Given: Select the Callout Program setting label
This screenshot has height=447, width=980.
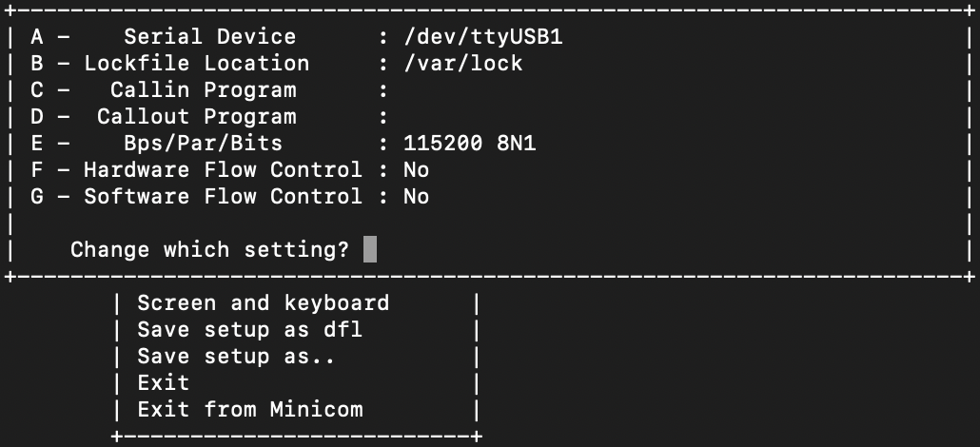Looking at the screenshot, I should coord(196,117).
